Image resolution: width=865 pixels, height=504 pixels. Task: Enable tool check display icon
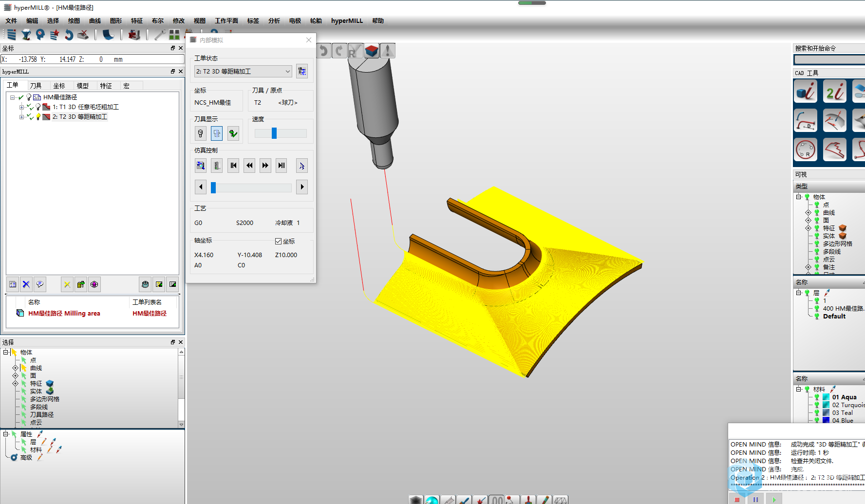point(233,133)
